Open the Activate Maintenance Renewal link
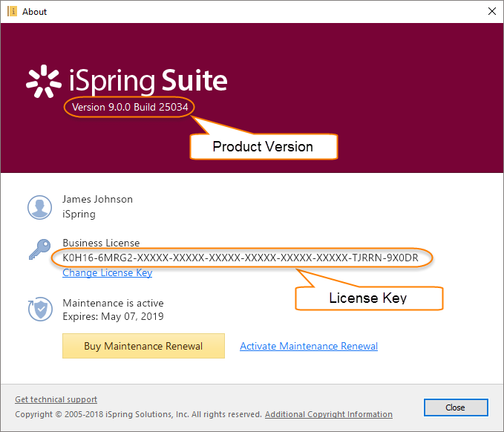Image resolution: width=504 pixels, height=432 pixels. coord(309,346)
